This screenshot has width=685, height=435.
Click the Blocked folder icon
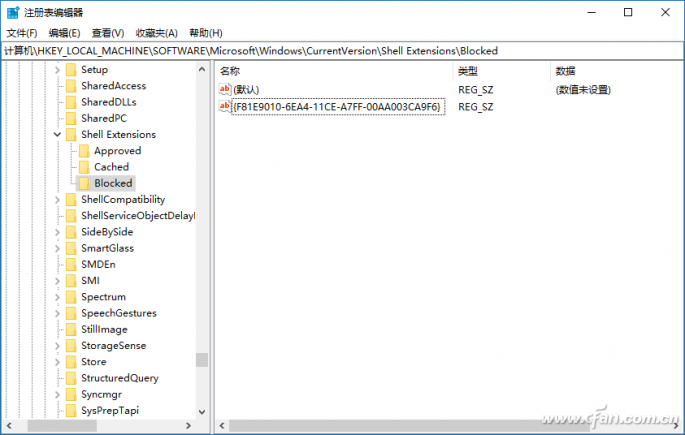(x=84, y=183)
